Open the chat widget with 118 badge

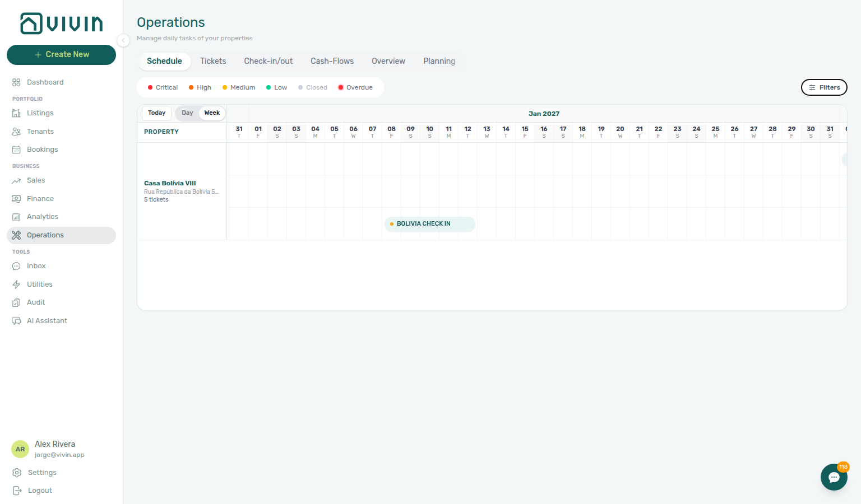[x=834, y=477]
